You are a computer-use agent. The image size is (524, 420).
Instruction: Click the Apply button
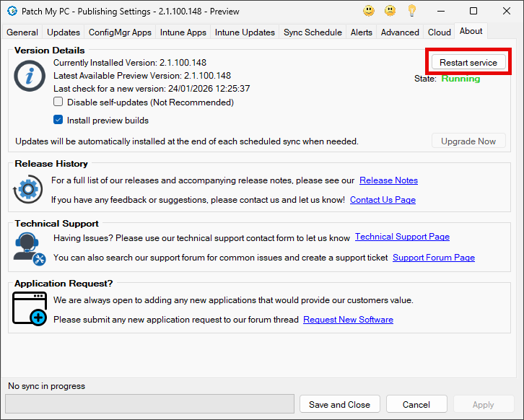(484, 404)
